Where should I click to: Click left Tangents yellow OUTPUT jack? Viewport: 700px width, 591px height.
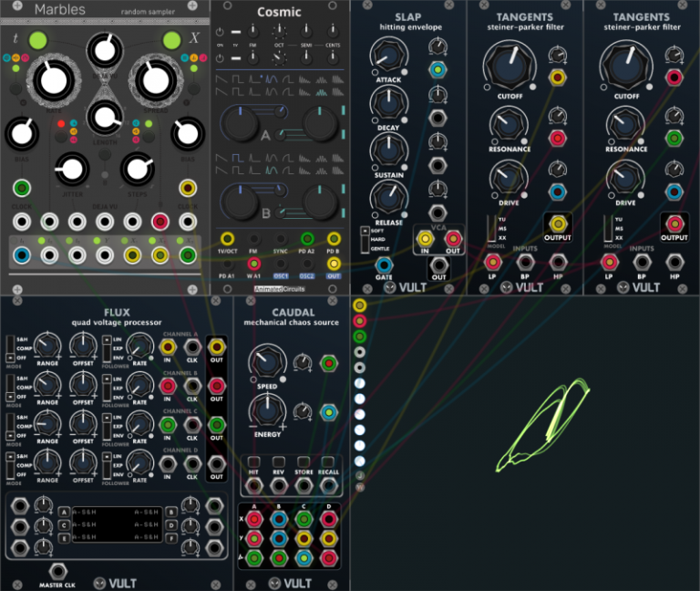tap(558, 223)
